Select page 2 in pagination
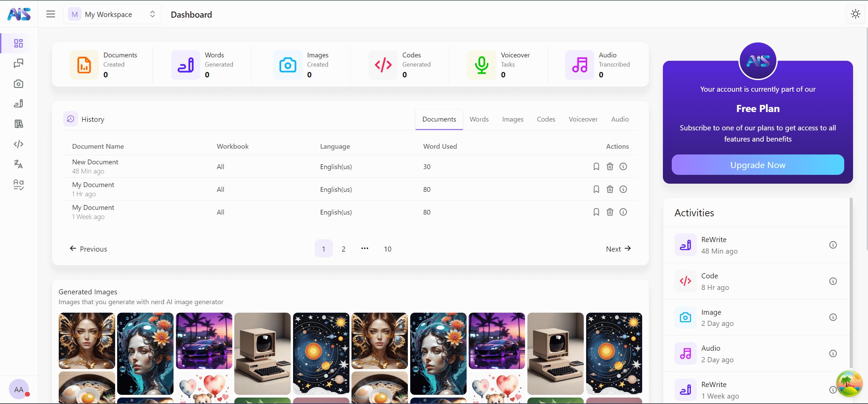The image size is (868, 404). 344,249
